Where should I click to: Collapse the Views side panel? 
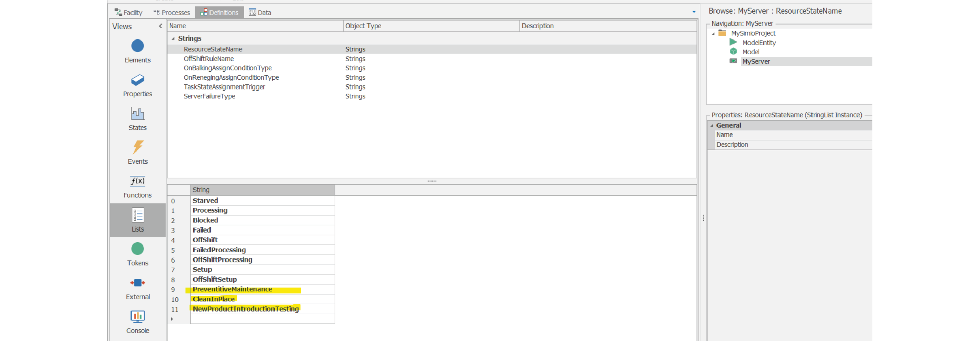pyautogui.click(x=161, y=26)
